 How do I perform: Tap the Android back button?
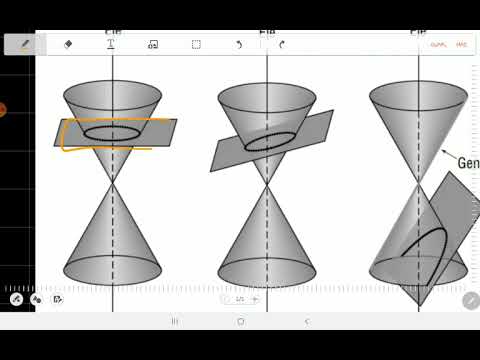coord(307,322)
